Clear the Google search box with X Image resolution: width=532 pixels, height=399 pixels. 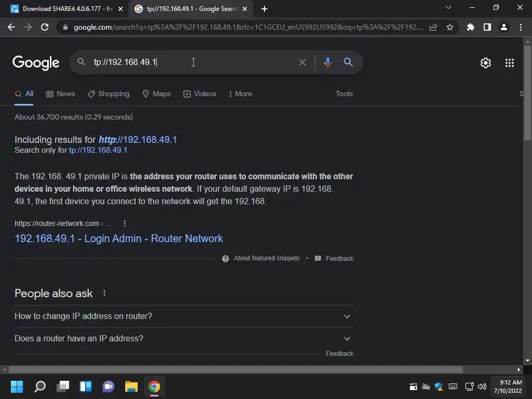point(302,62)
